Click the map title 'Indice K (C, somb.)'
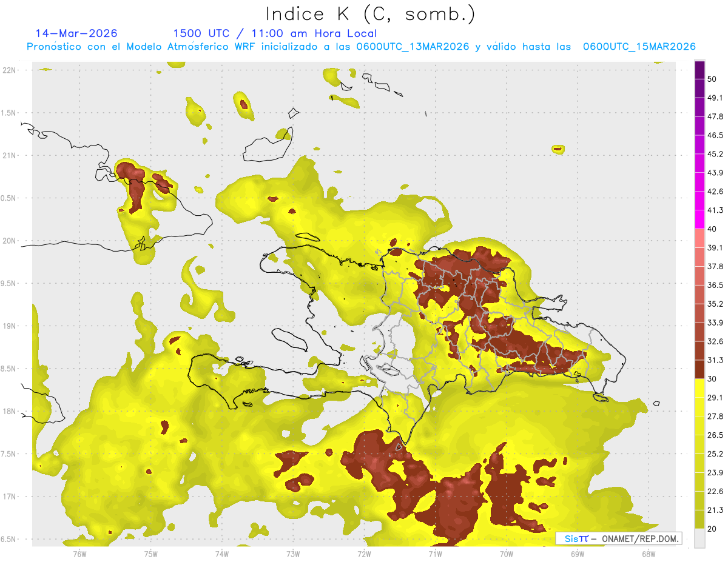 point(371,14)
